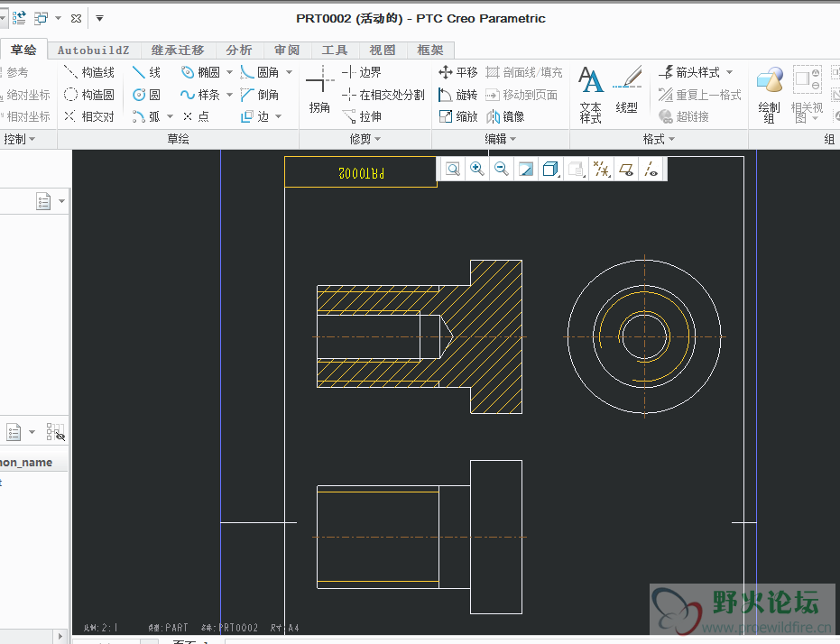Select the Ellipse (椭圆) tool
840x644 pixels.
200,72
